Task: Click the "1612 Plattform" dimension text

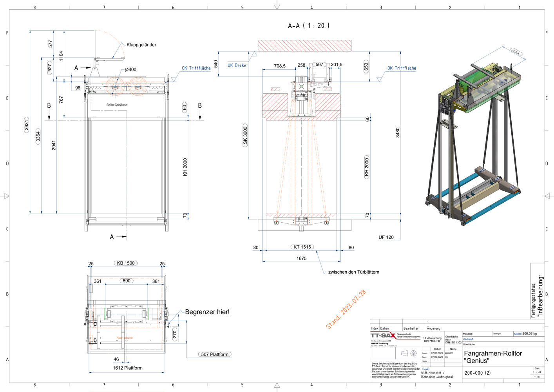Action: pos(128,368)
